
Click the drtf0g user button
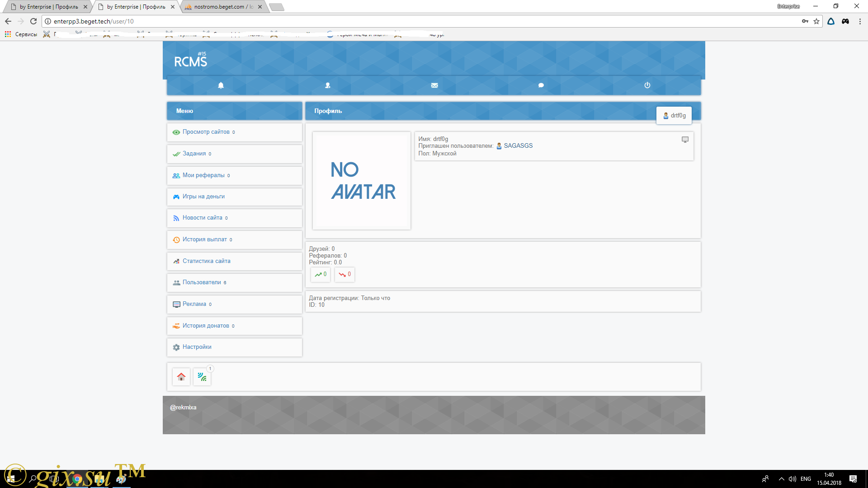click(674, 116)
